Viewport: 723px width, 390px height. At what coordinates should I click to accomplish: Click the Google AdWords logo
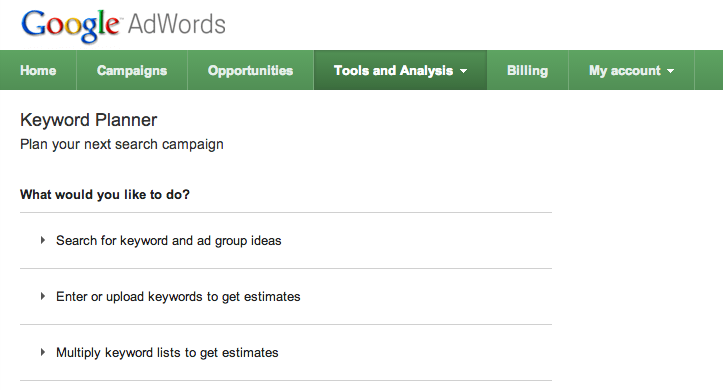coord(123,25)
